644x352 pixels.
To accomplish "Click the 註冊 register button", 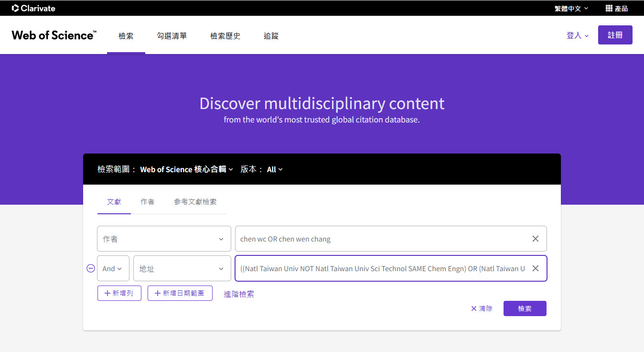I will [615, 35].
